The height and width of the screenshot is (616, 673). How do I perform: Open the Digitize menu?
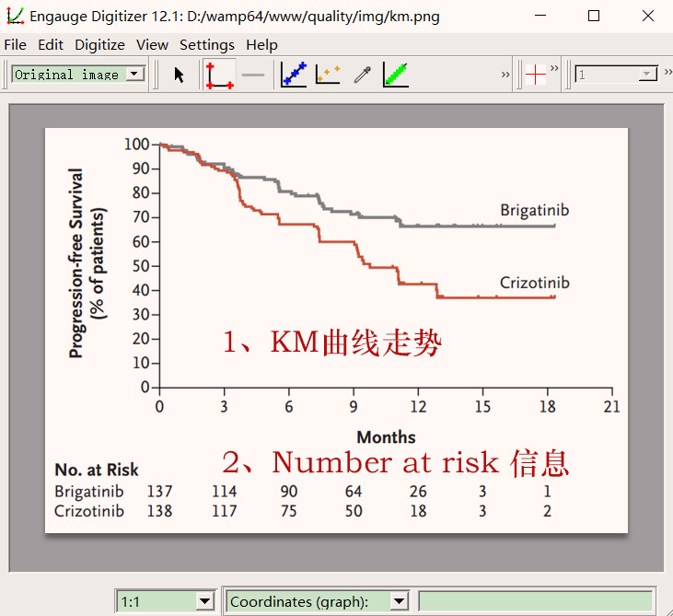(99, 44)
